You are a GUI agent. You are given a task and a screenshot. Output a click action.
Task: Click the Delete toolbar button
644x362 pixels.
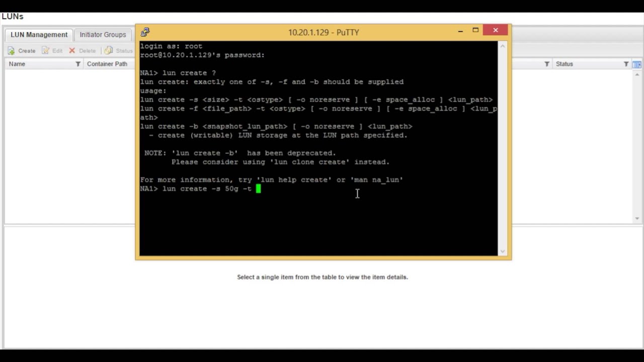(x=82, y=51)
